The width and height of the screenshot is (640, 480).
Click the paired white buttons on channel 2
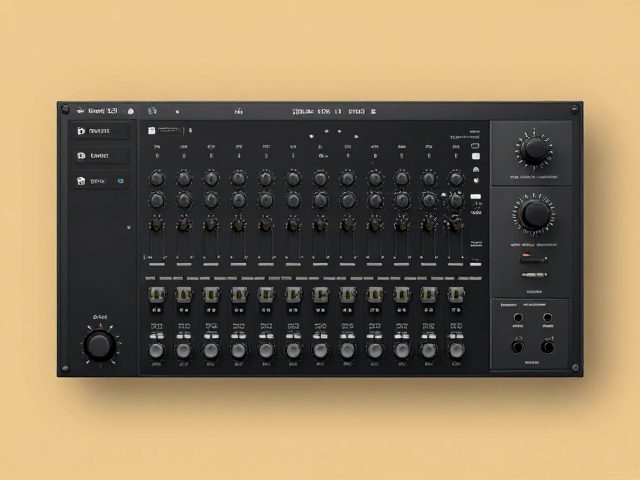[x=184, y=336]
